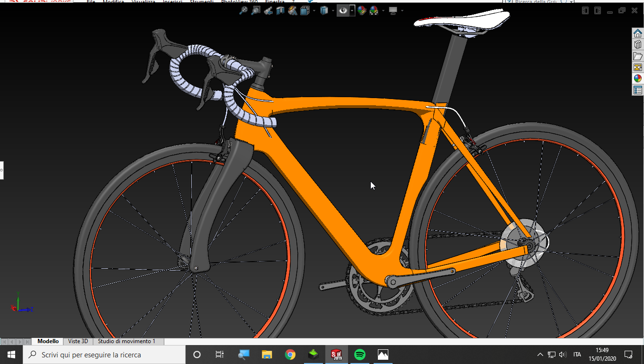Expand the View Settings dropdown arrow
644x364 pixels.
point(402,10)
